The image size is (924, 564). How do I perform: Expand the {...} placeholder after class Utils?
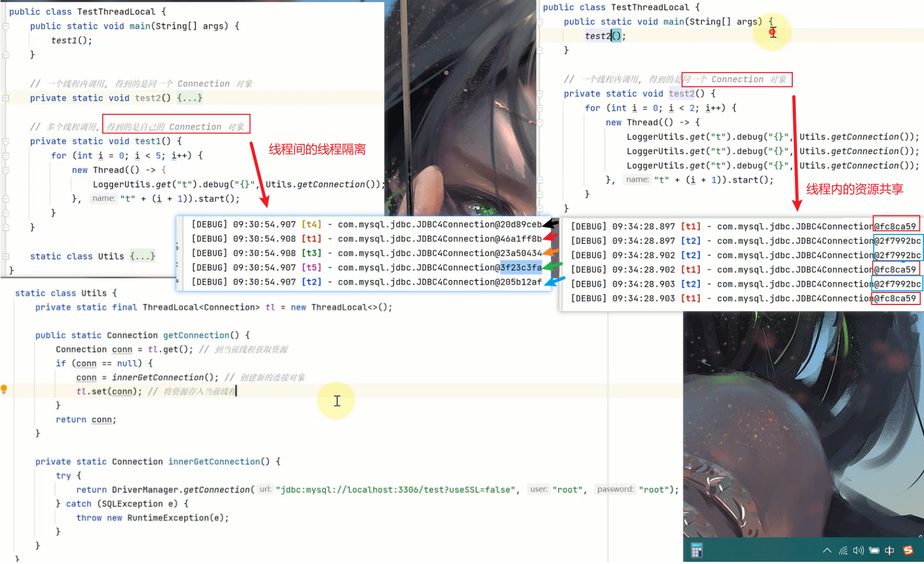142,256
